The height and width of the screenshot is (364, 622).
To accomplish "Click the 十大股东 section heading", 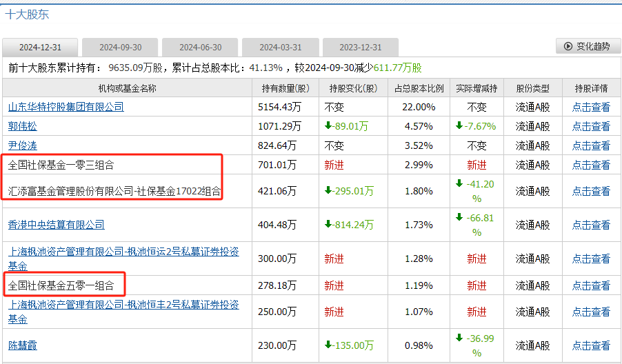I will (27, 14).
